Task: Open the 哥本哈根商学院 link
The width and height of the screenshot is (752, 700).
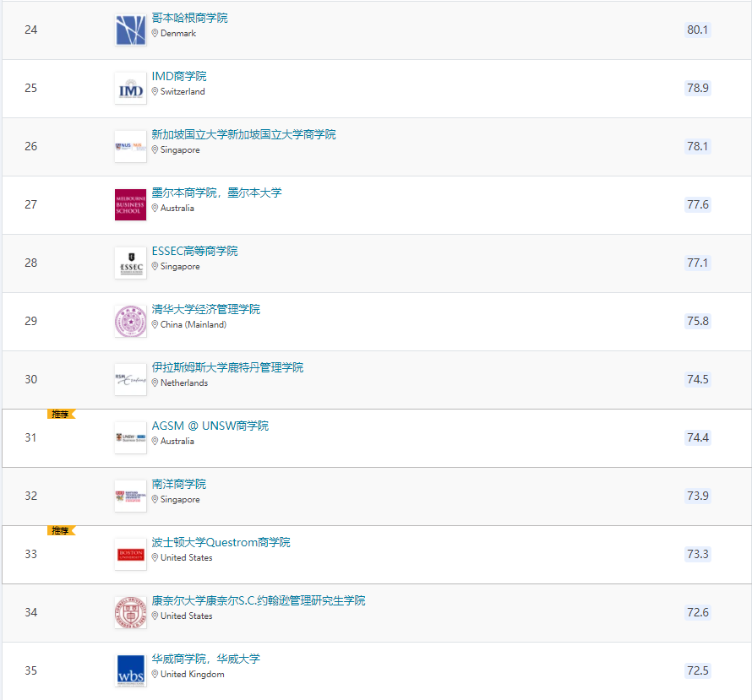Action: coord(189,18)
